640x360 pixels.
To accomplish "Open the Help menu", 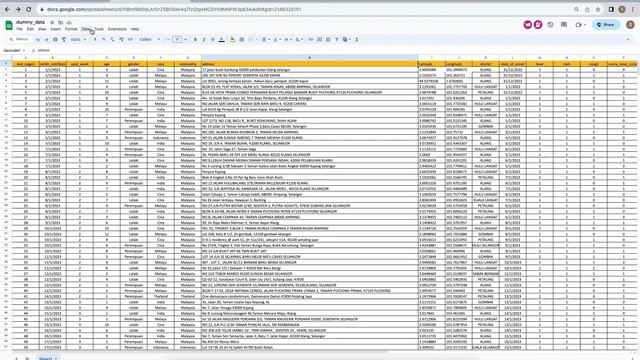I will 135,29.
